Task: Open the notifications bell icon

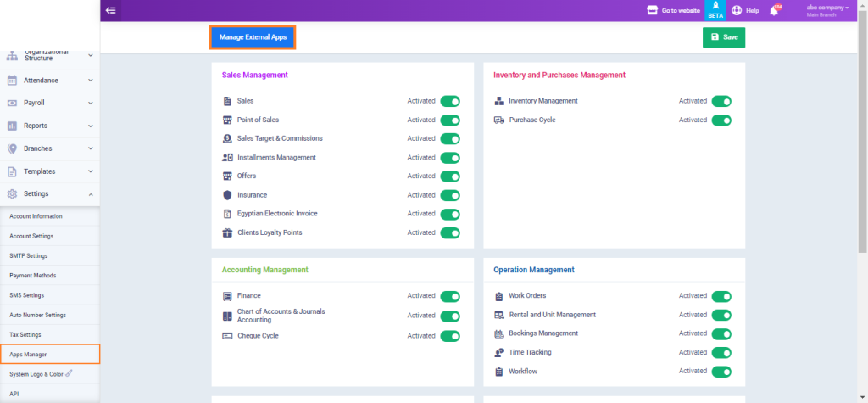Action: 773,11
